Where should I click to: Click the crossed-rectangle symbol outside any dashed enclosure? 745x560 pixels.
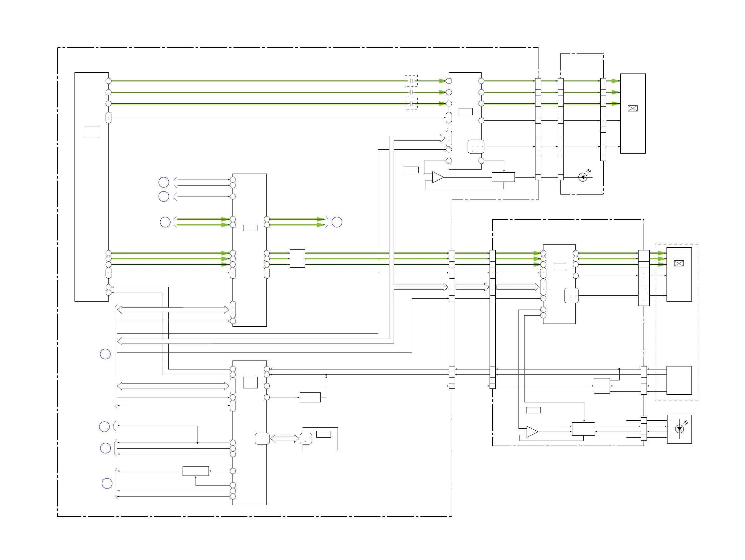tap(633, 108)
